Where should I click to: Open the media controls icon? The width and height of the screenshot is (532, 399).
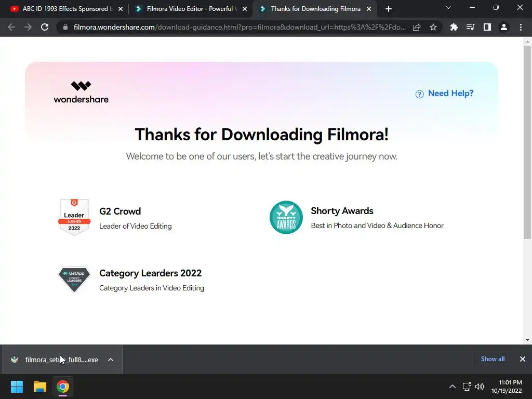(470, 27)
